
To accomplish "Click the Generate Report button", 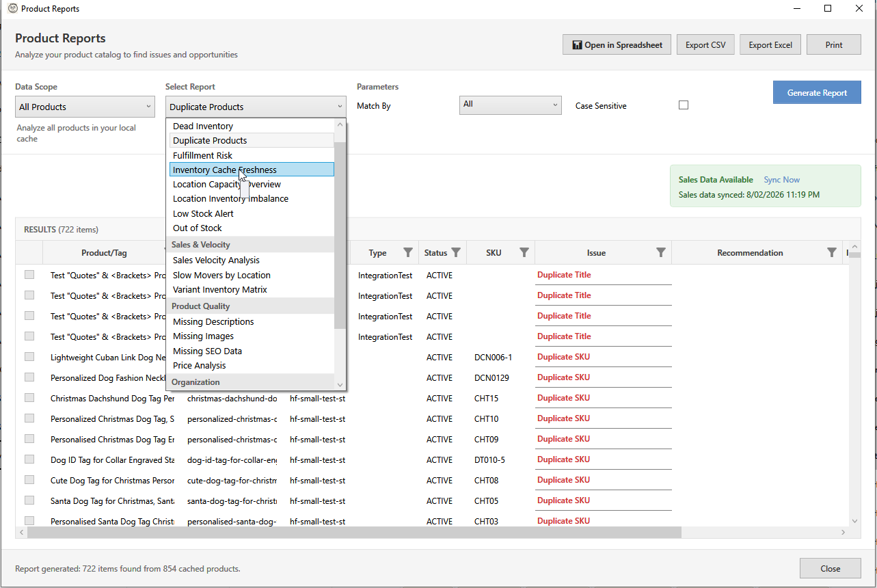I will pos(817,92).
